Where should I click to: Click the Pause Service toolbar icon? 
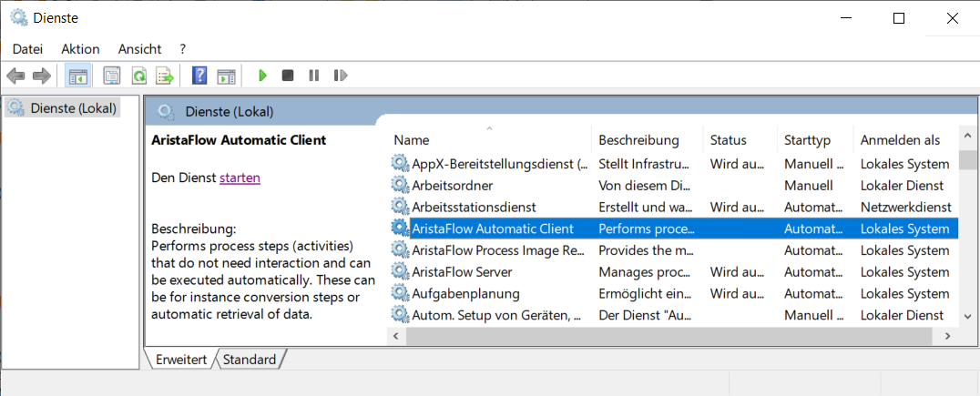tap(313, 76)
